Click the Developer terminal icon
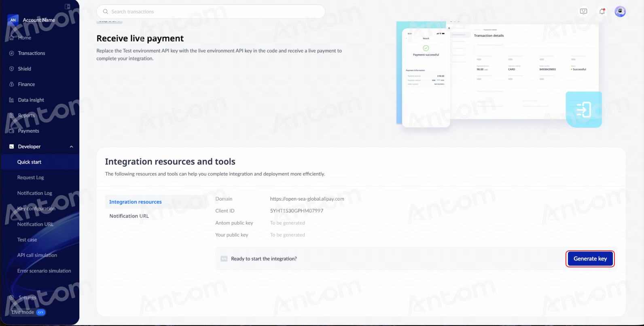644x326 pixels. (12, 146)
